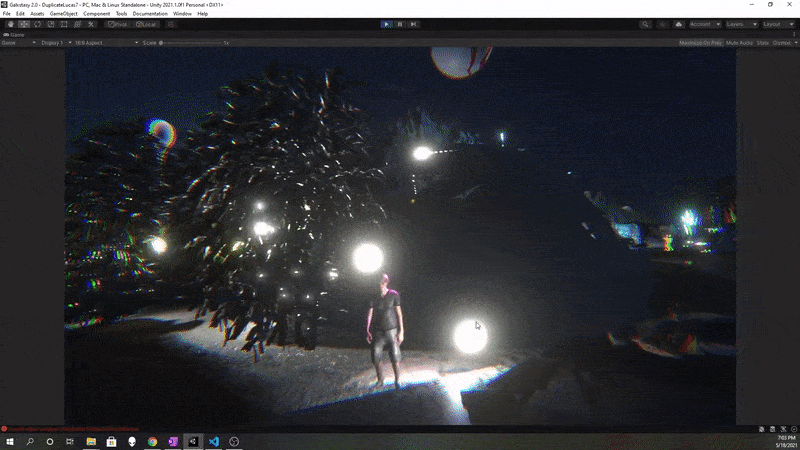Open the Window menu
This screenshot has height=450, width=800.
click(x=182, y=14)
